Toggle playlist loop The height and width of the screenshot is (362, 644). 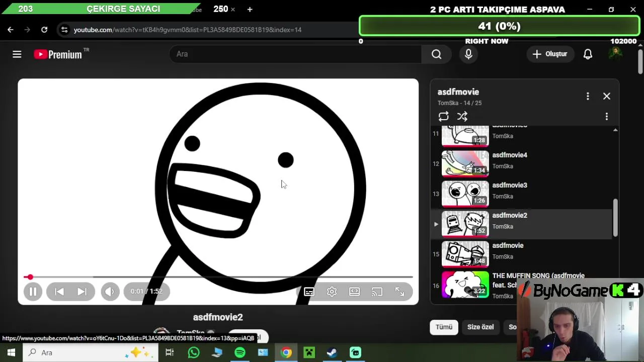coord(443,117)
